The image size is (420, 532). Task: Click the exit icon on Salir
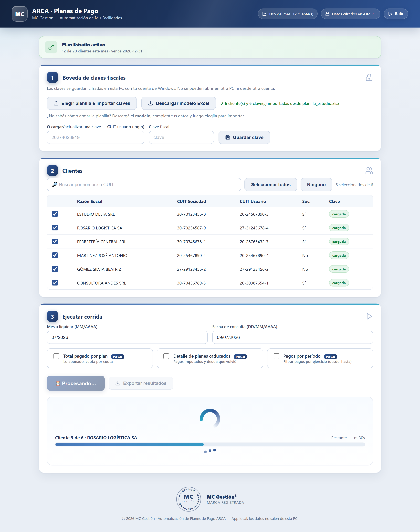click(390, 14)
